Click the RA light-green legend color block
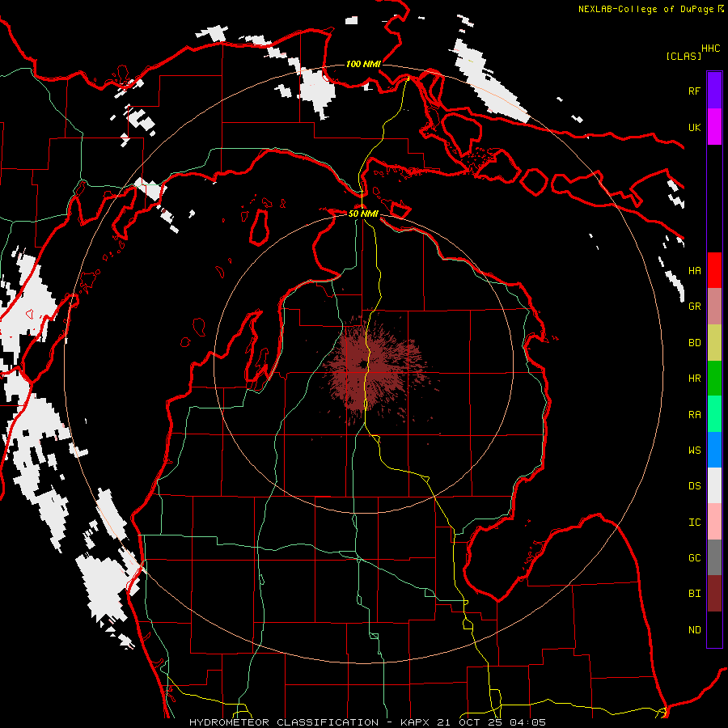Image resolution: width=728 pixels, height=728 pixels. [714, 414]
